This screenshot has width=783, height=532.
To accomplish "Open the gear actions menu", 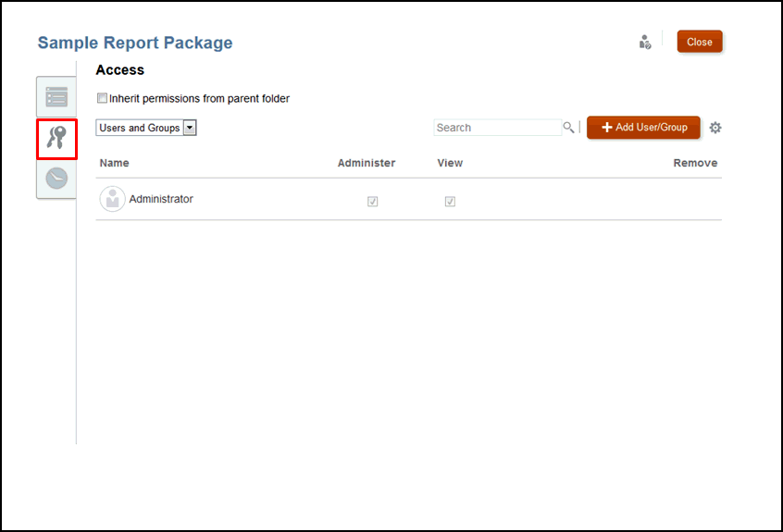I will coord(715,128).
